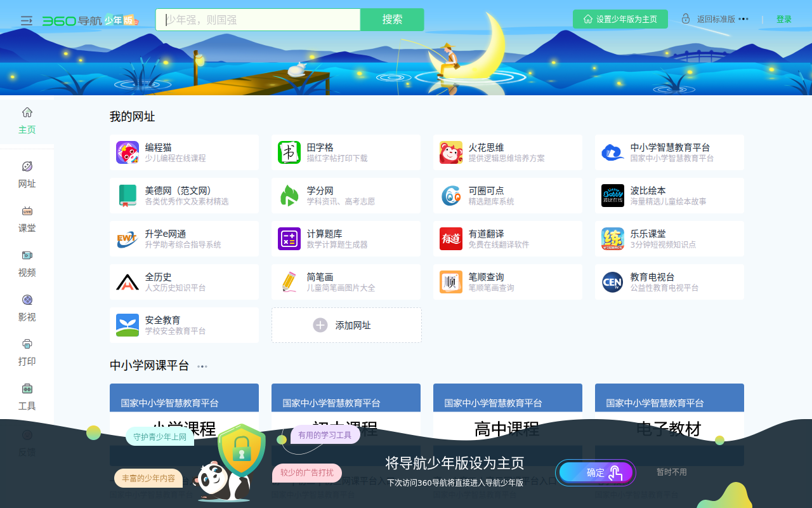Viewport: 812px width, 508px height.
Task: Click the 编程猫 site icon
Action: pyautogui.click(x=128, y=152)
